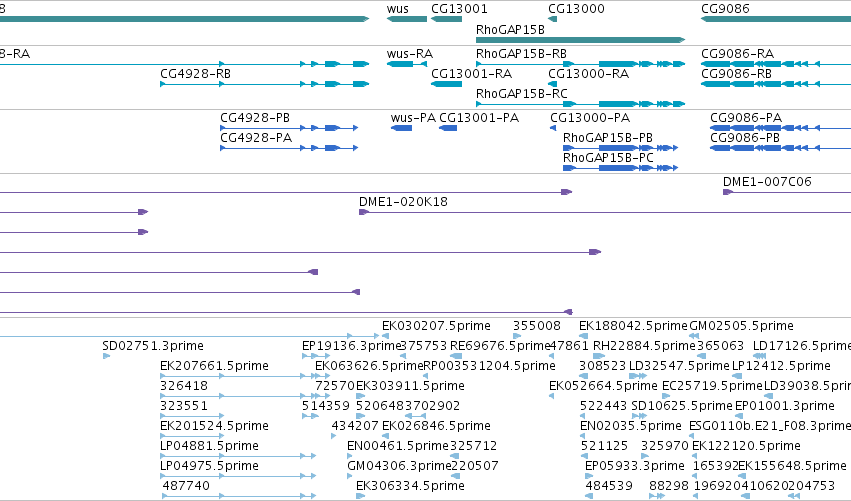Select EST EK201524.5prime

tap(214, 426)
